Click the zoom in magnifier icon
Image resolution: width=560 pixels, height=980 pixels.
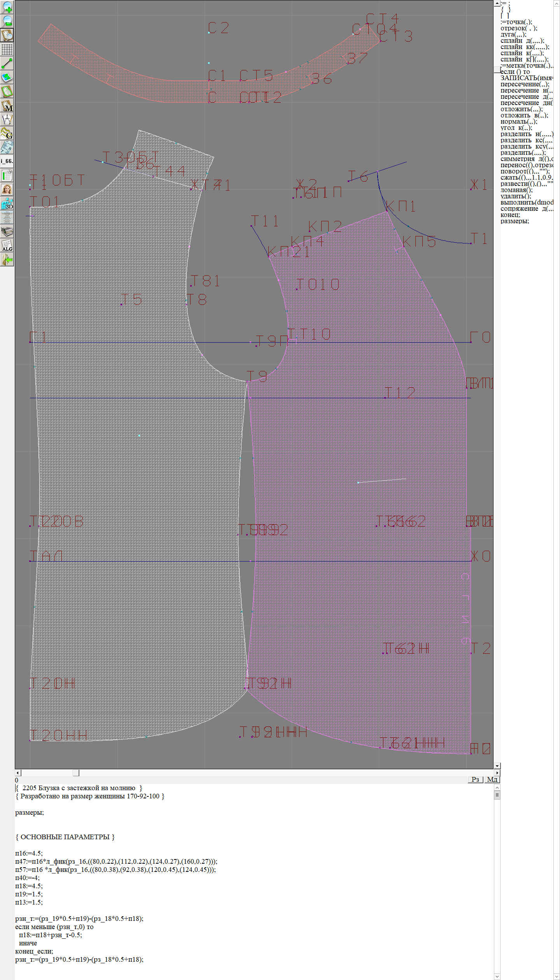[7, 7]
